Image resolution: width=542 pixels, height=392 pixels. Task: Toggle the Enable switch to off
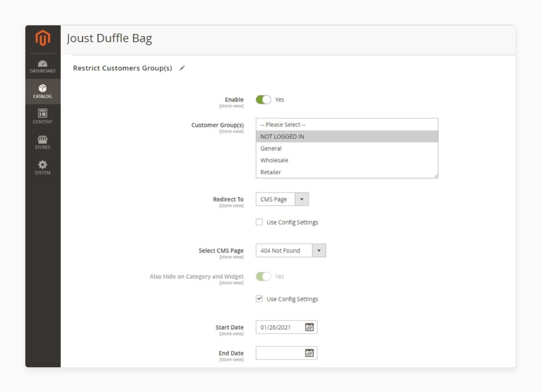tap(263, 100)
